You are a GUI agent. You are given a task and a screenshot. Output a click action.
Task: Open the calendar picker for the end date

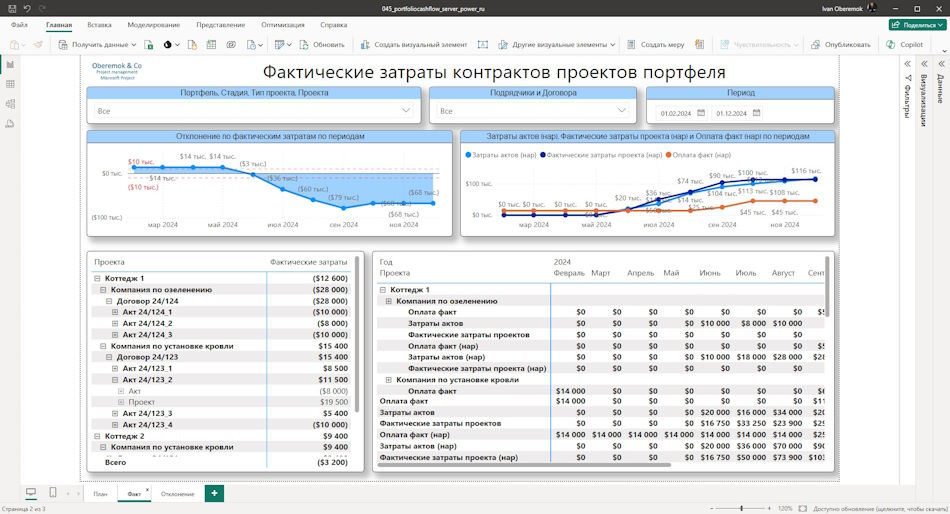tap(756, 113)
